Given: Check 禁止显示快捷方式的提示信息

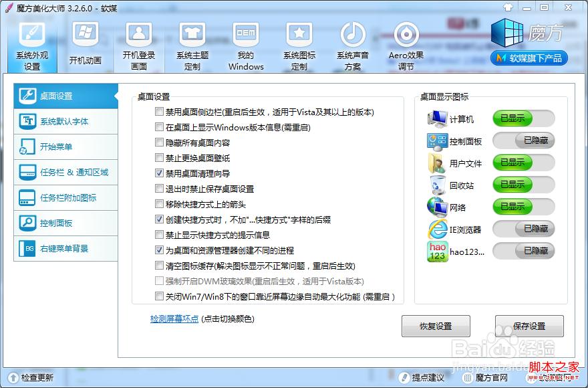Looking at the screenshot, I should (x=160, y=235).
